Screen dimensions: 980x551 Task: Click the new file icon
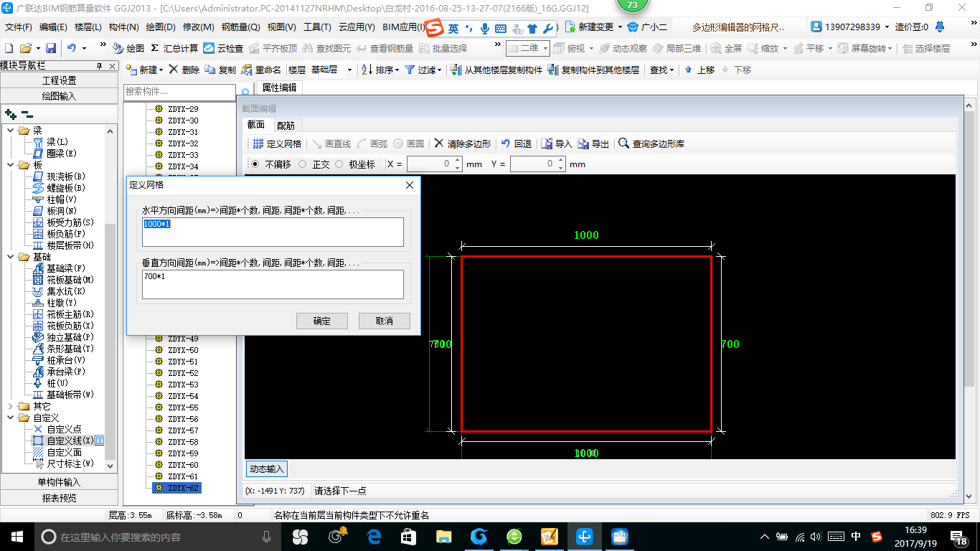[9, 48]
